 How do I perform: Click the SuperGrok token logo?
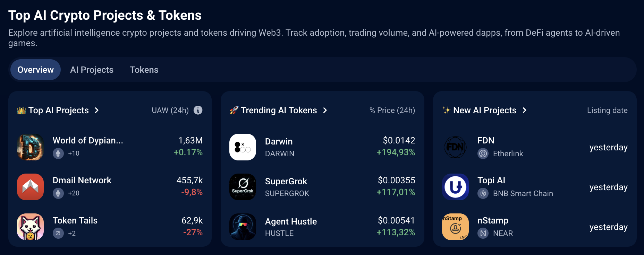(243, 187)
